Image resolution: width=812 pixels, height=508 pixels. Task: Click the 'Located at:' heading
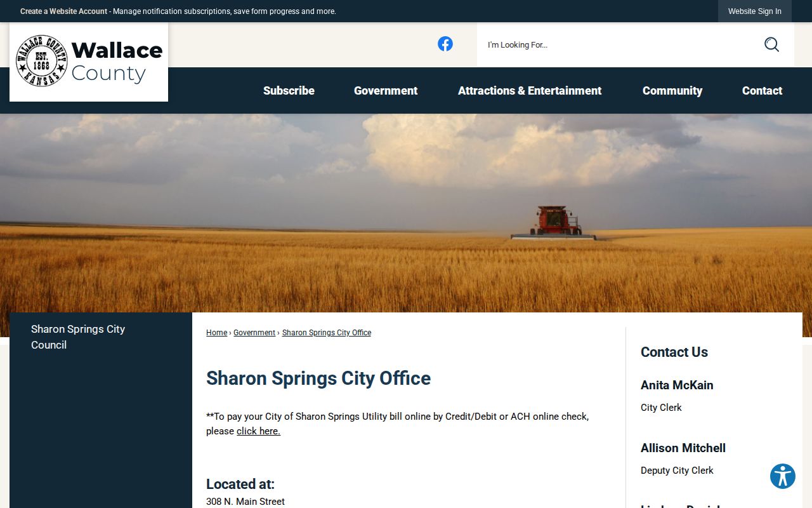pos(240,485)
